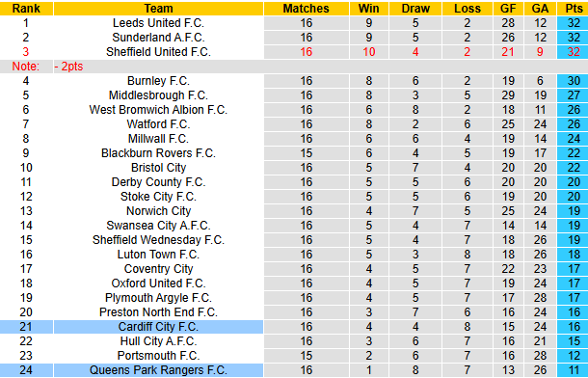Click Leeds United's 32 points cell
The image size is (588, 378).
[574, 23]
